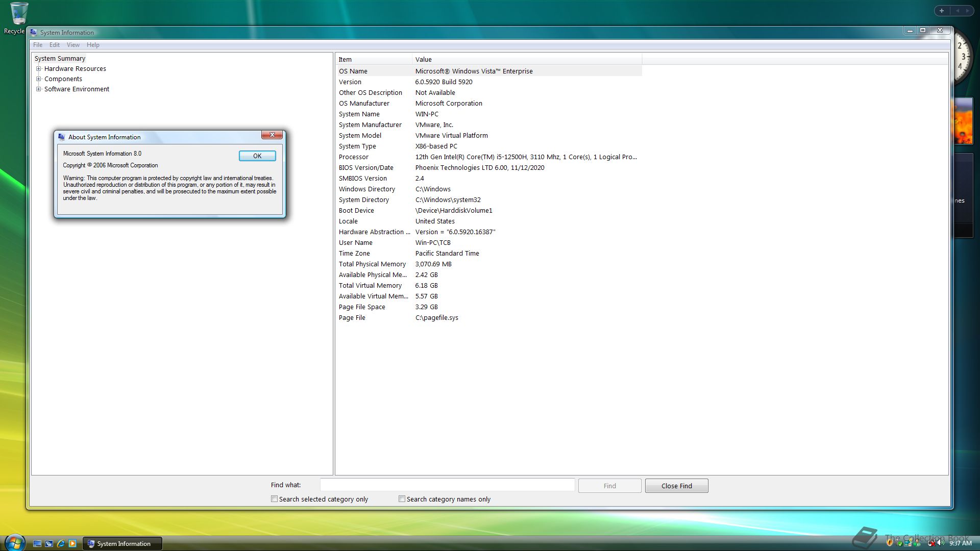
Task: Launch Windows Media Player from quick launch
Action: 72,543
